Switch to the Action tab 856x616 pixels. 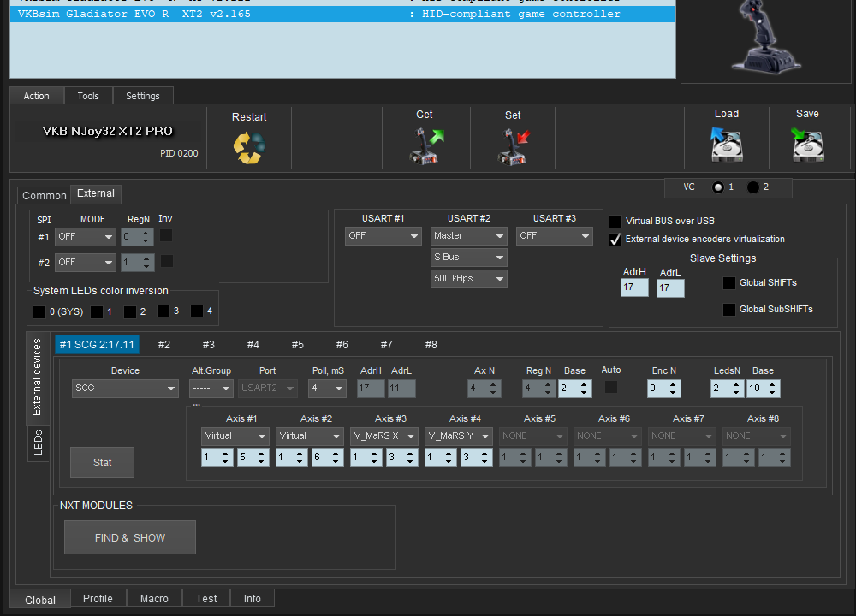tap(37, 96)
